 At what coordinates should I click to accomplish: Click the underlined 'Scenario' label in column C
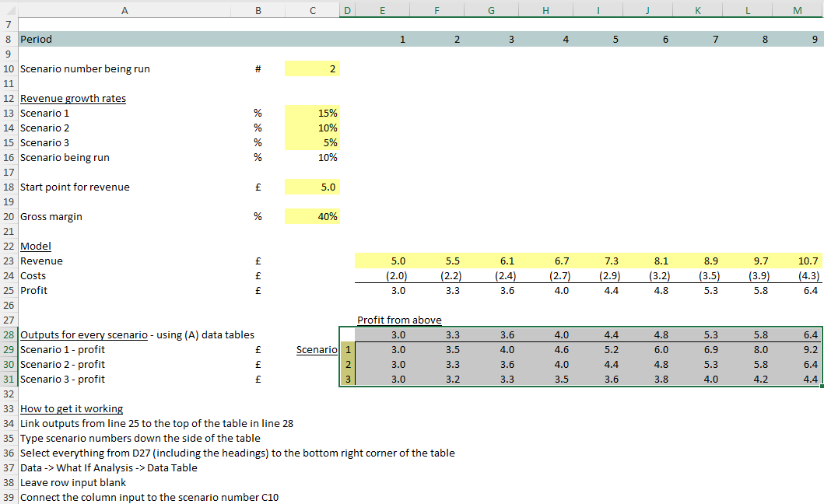[317, 350]
